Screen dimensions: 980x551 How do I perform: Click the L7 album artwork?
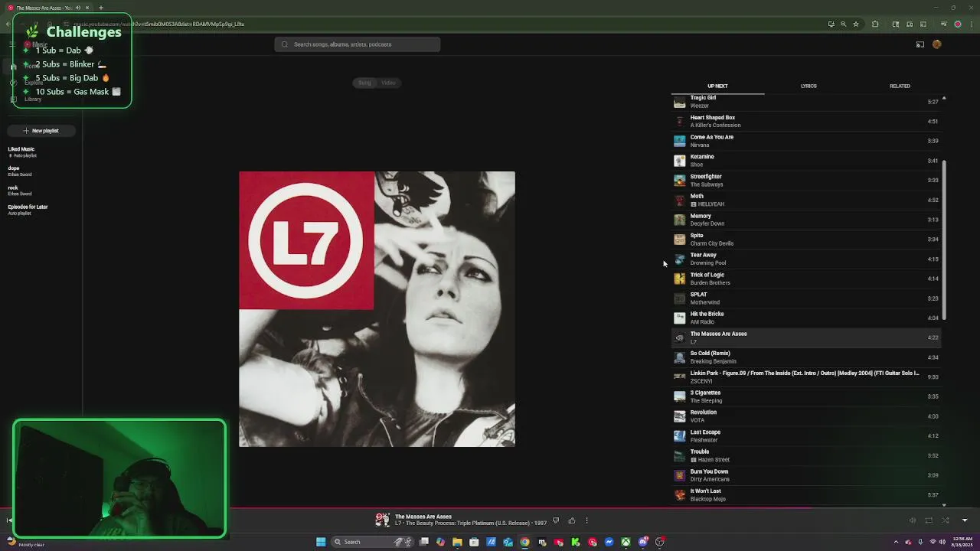[x=377, y=309]
